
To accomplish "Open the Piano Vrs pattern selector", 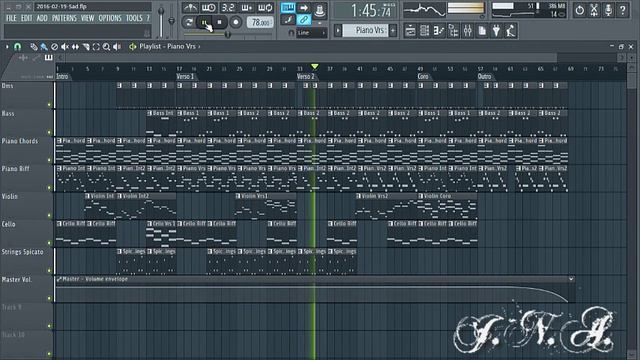I will coord(365,30).
